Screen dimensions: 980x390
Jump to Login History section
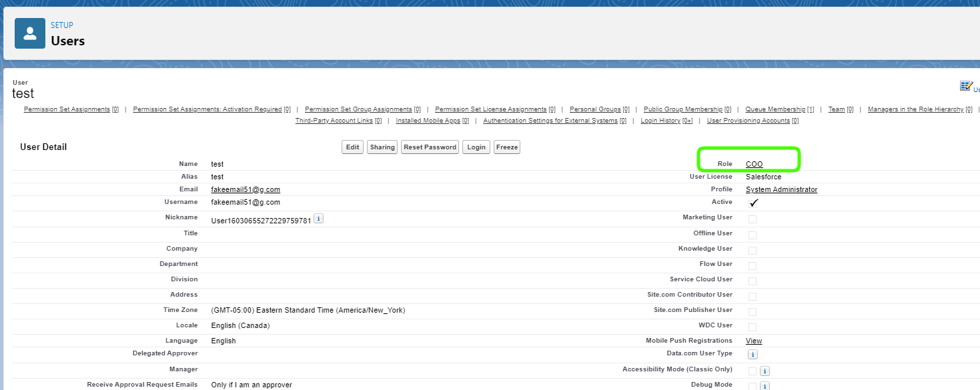[x=667, y=121]
